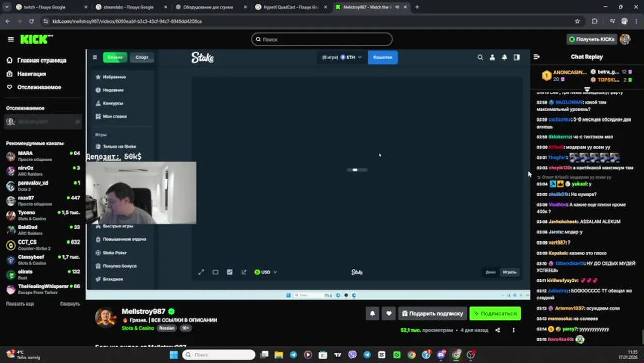Open the Classybeef recommended channel
The image size is (644, 363).
pos(43,260)
